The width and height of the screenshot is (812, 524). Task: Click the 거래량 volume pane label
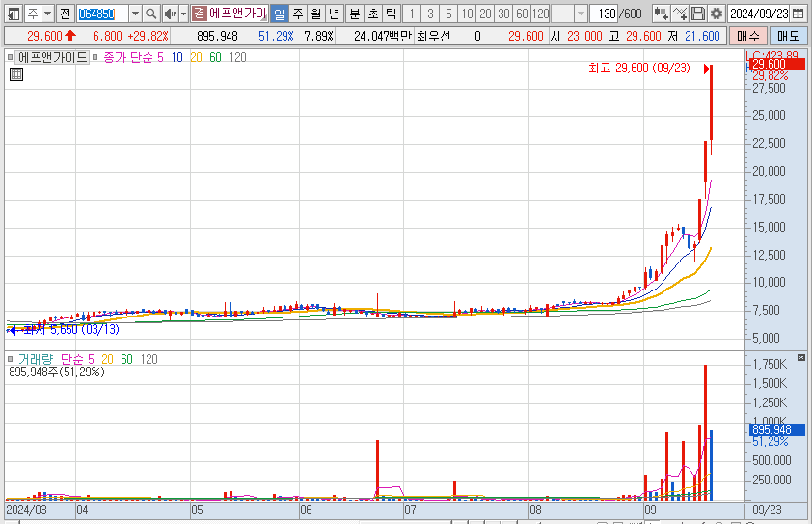pyautogui.click(x=36, y=359)
